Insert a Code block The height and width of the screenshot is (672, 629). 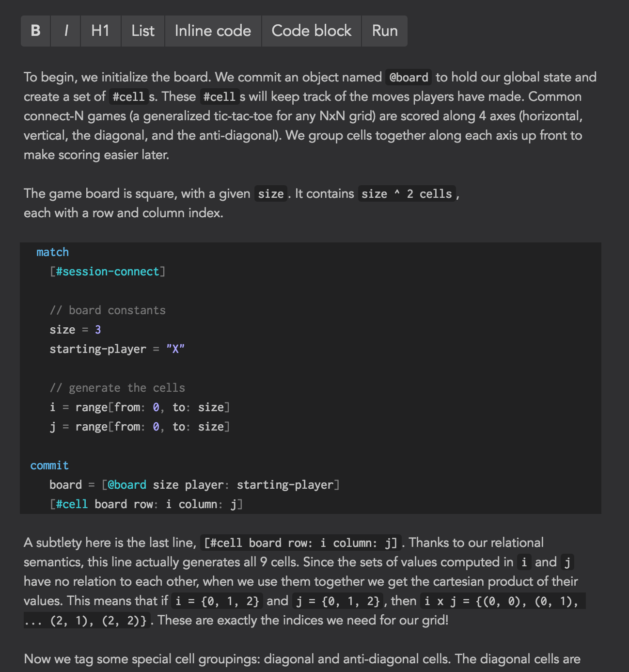click(x=312, y=31)
